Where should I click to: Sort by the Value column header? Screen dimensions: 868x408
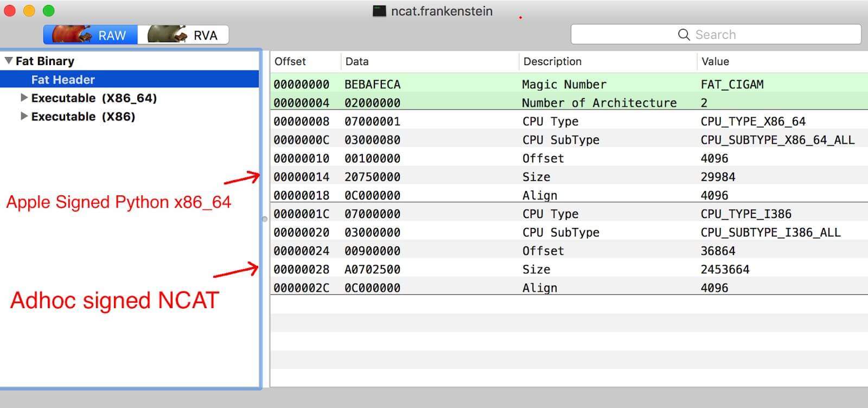pyautogui.click(x=715, y=61)
